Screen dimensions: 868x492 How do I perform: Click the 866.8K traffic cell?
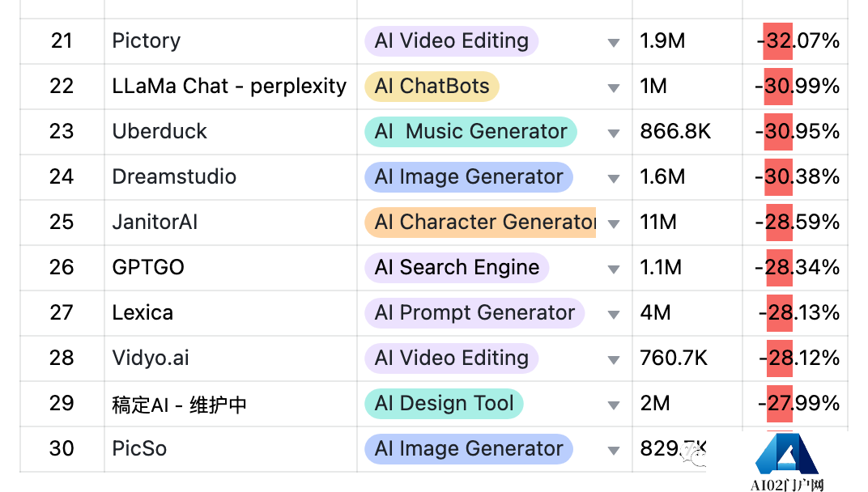coord(687,132)
